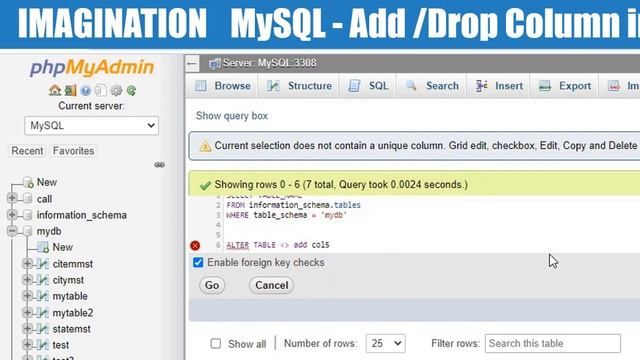Click the test table icon in the tree
The width and height of the screenshot is (640, 360).
tap(43, 345)
